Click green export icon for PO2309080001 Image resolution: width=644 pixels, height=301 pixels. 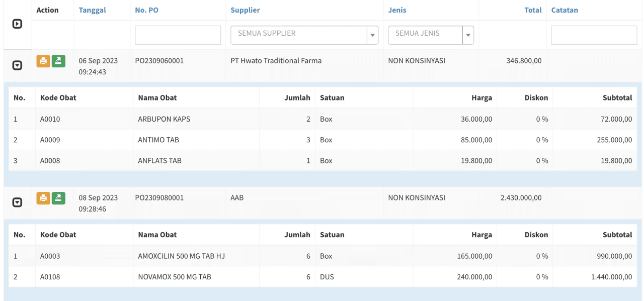pos(58,198)
